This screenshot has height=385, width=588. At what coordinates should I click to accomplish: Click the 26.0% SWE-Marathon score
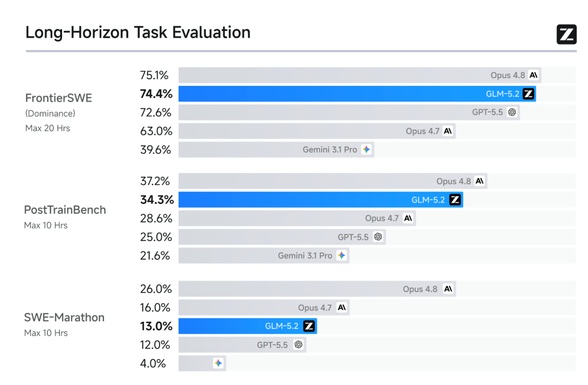tap(156, 289)
